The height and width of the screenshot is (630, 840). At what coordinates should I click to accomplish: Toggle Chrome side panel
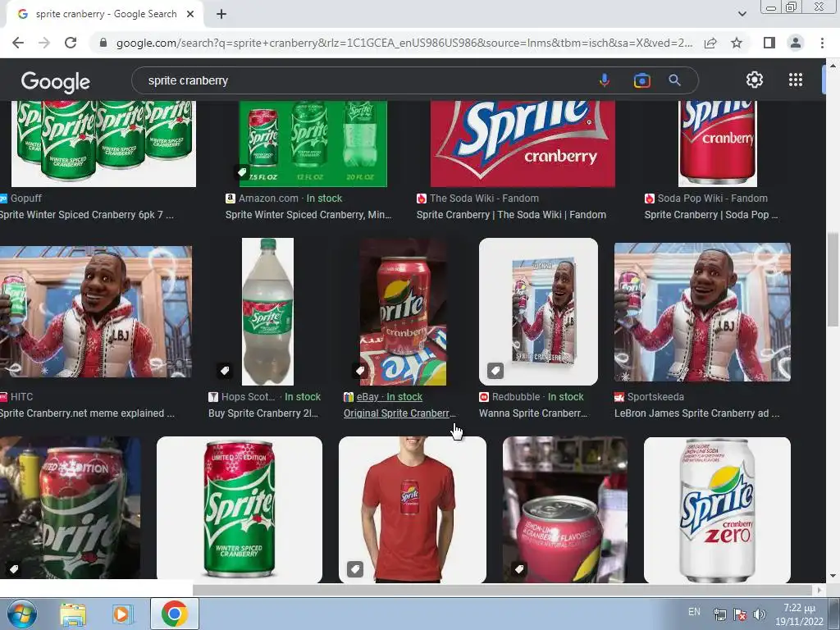[x=769, y=43]
